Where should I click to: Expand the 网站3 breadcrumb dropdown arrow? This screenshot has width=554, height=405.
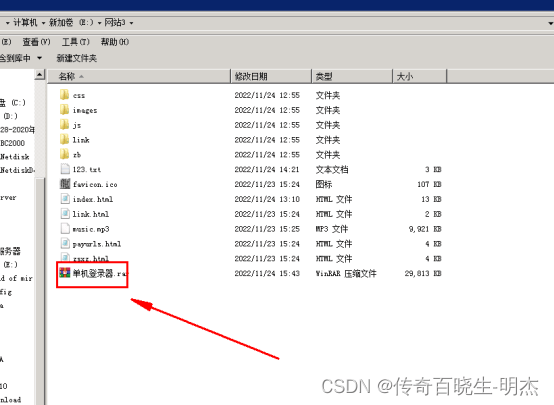coord(131,23)
